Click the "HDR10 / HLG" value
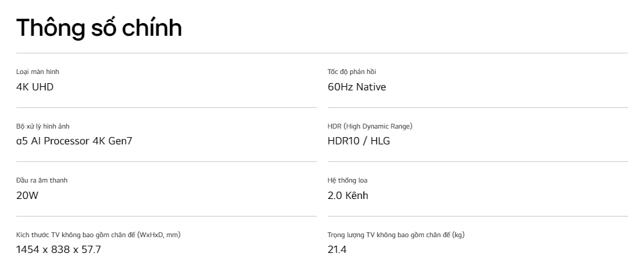Viewport: 644px width, 276px height. pos(359,141)
